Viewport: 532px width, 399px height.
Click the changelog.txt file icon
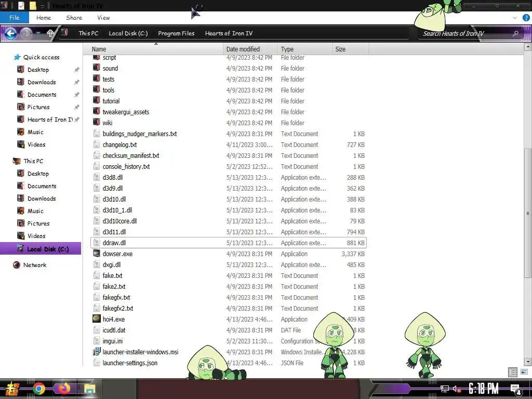tap(97, 144)
